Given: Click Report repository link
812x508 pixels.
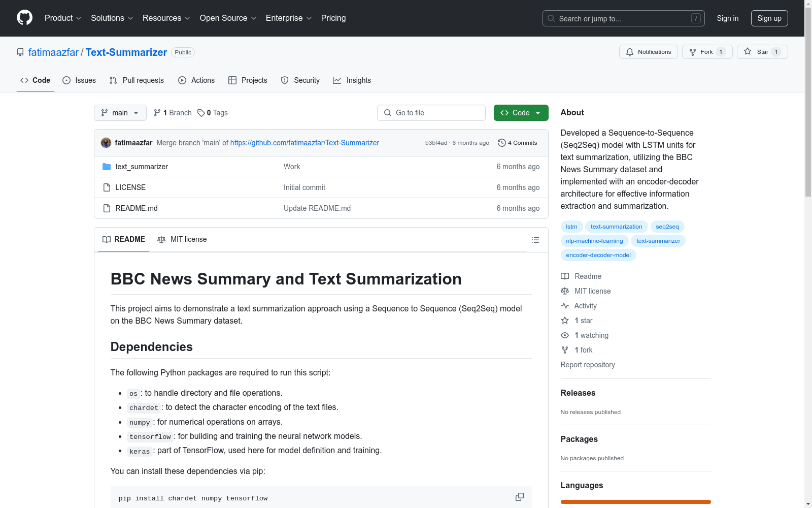Looking at the screenshot, I should (x=588, y=365).
